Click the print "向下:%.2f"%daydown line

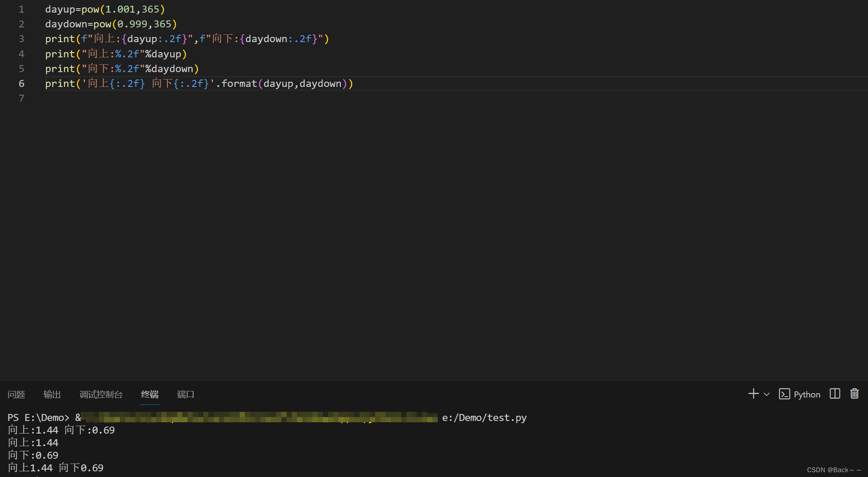point(122,69)
